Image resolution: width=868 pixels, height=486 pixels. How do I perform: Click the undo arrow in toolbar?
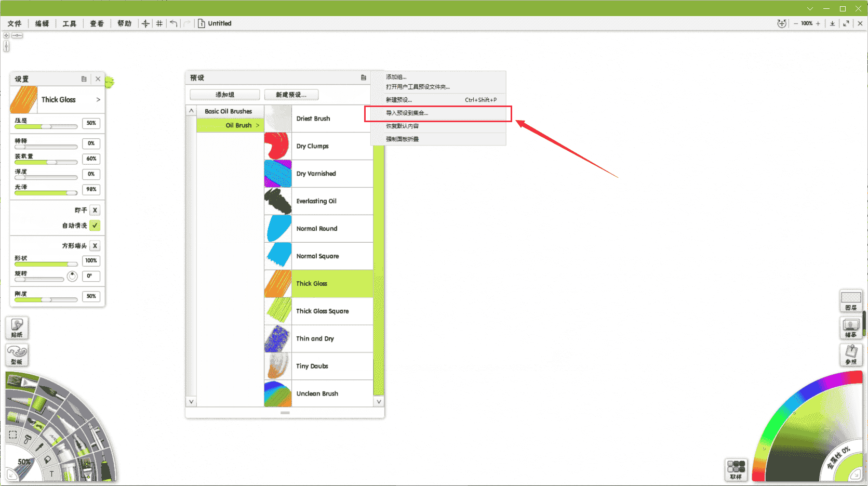click(x=173, y=23)
